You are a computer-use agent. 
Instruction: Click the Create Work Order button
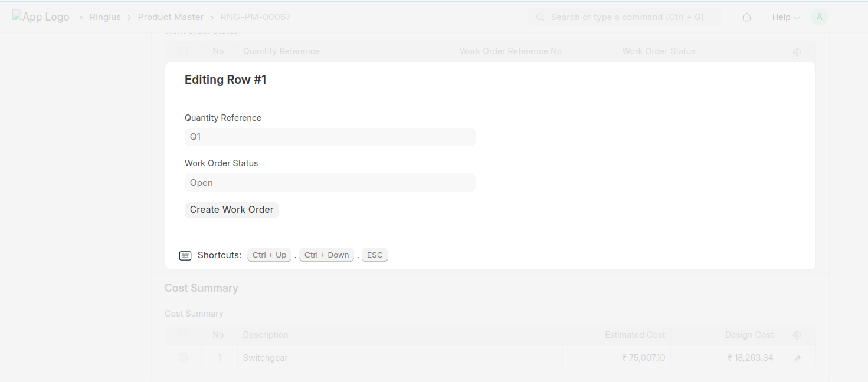[231, 210]
